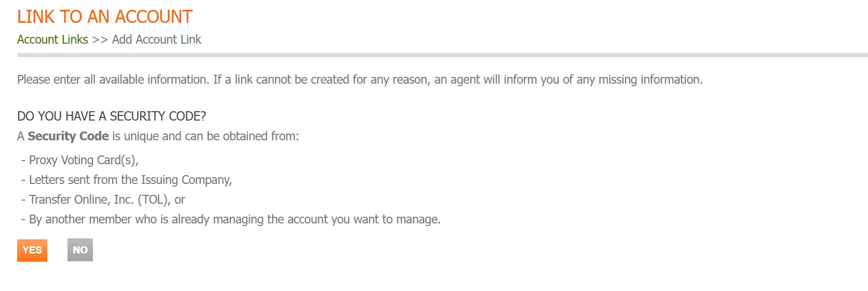Click the orange YES button

32,250
